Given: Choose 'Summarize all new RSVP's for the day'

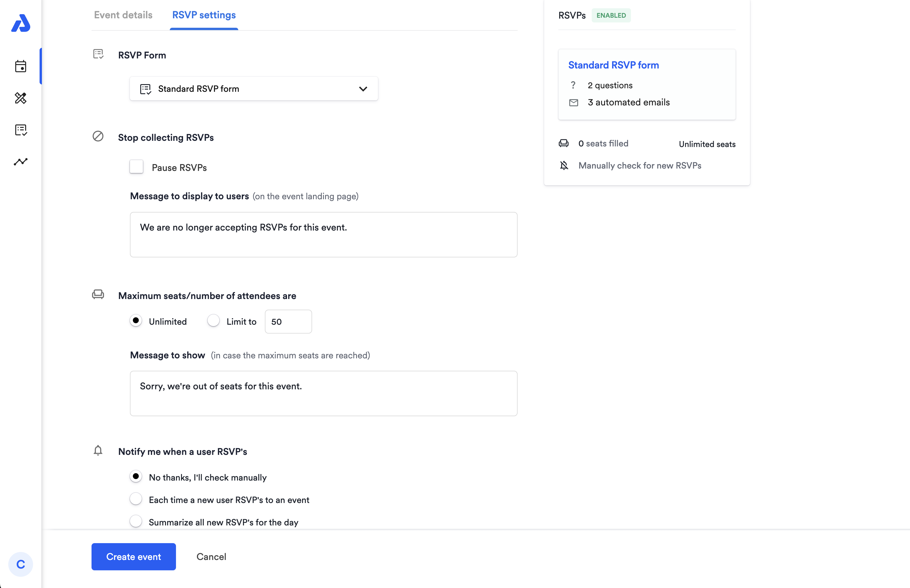Looking at the screenshot, I should point(136,521).
